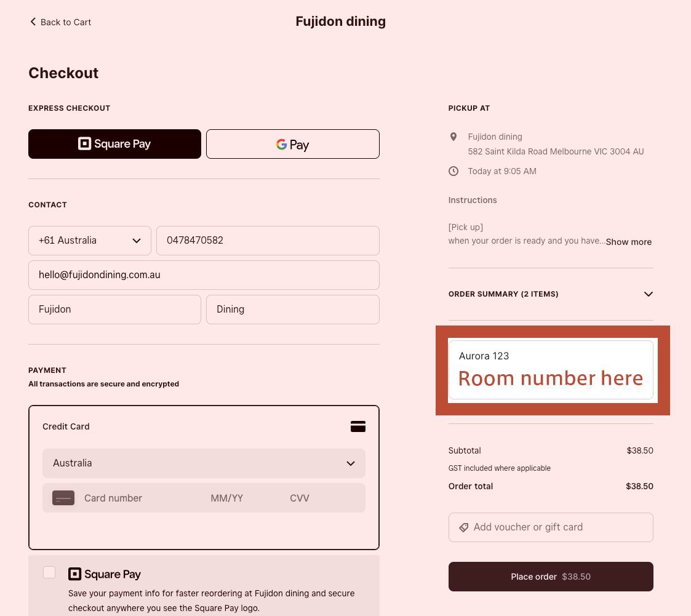Click the back arrow chevron icon
The height and width of the screenshot is (616, 691).
pyautogui.click(x=33, y=22)
